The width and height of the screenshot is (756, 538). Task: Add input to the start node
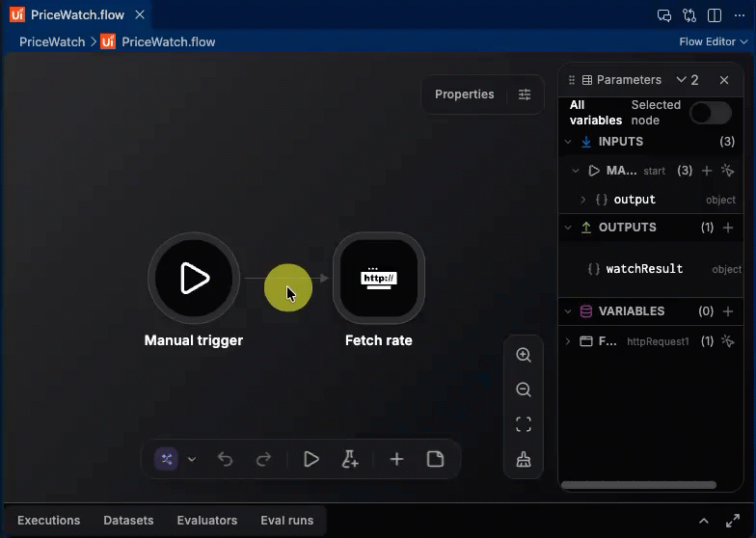point(706,171)
